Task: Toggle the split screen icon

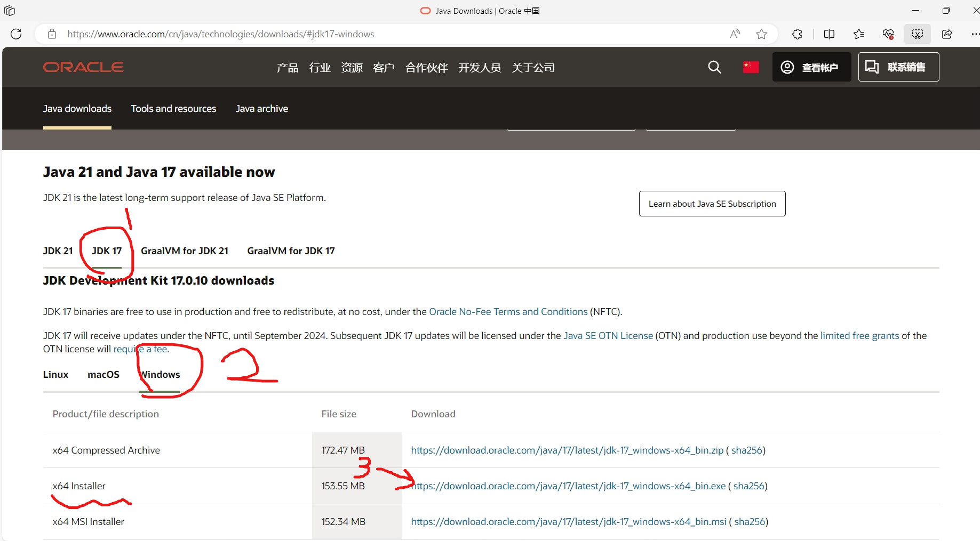Action: pos(829,34)
